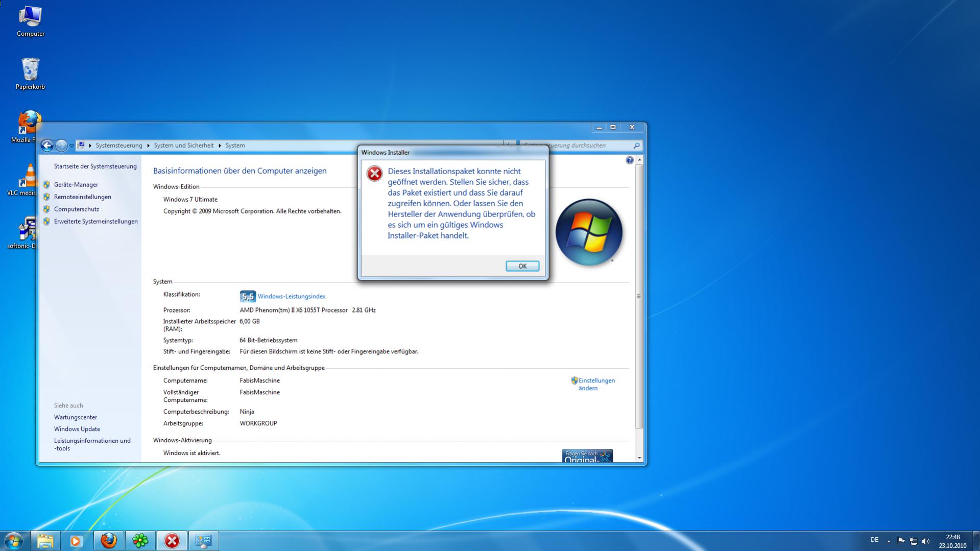Select the VLC media player desktop shortcut

point(21,180)
